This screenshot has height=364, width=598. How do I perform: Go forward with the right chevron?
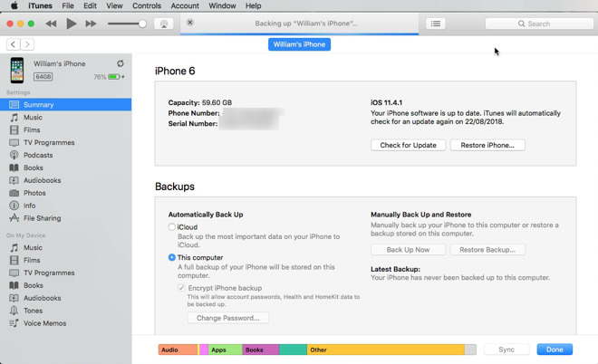tap(27, 44)
